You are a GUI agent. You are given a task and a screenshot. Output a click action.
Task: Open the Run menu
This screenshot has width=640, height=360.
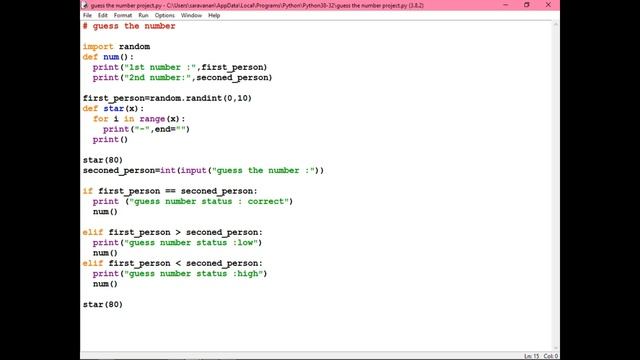[x=143, y=16]
